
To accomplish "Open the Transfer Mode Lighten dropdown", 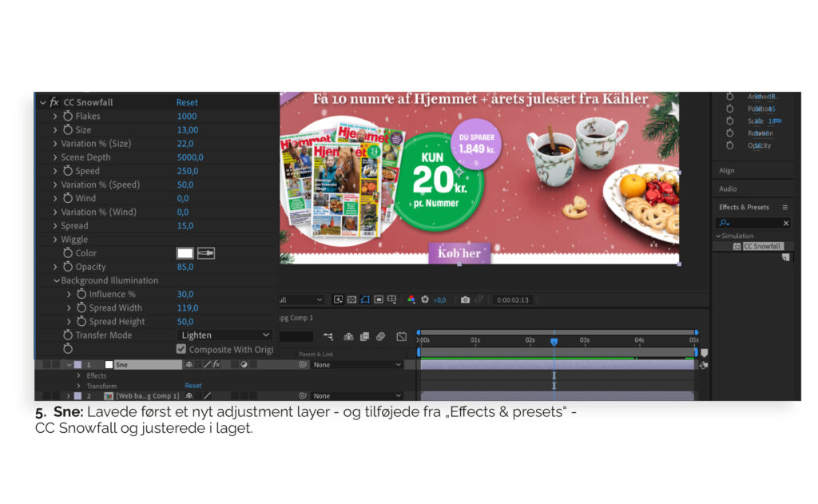I will pyautogui.click(x=224, y=335).
